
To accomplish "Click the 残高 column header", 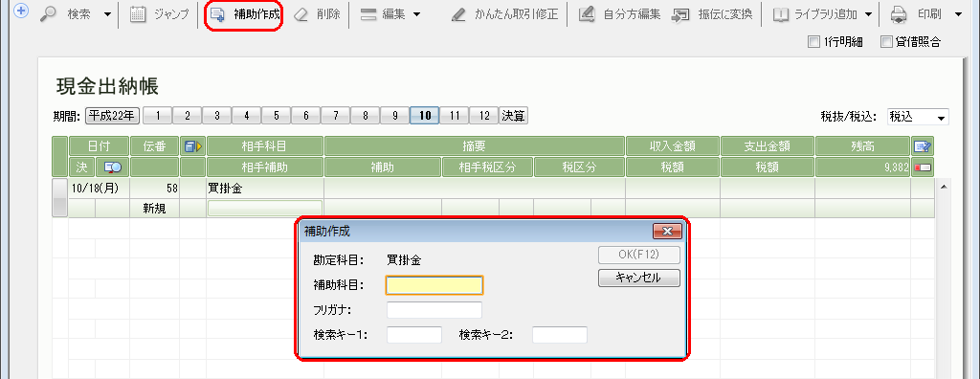I will click(x=862, y=146).
